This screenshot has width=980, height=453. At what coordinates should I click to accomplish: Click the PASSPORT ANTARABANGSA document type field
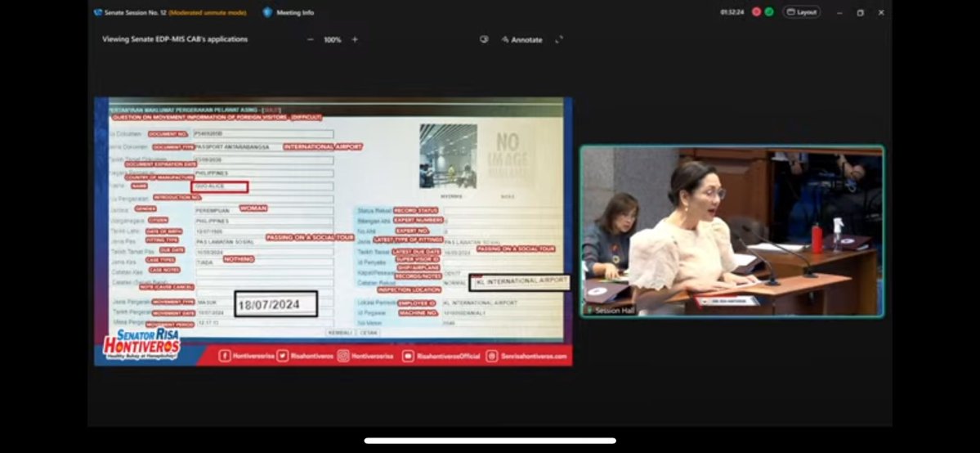point(263,147)
